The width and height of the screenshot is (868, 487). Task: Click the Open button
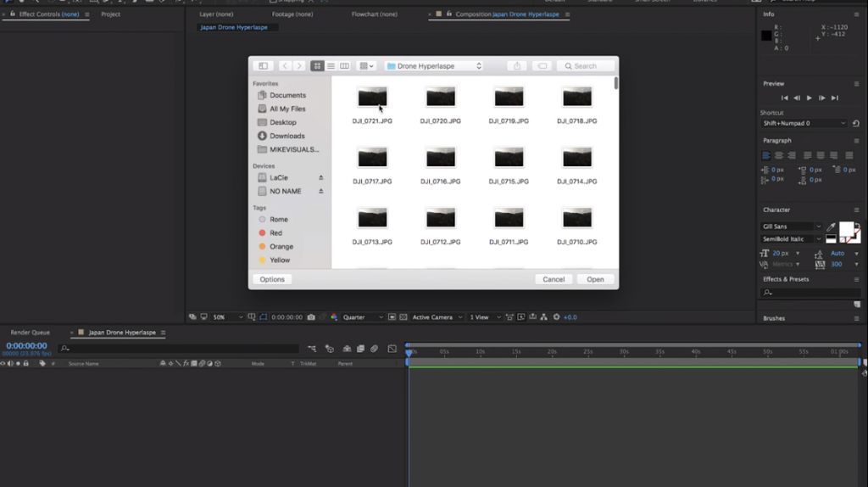point(595,279)
